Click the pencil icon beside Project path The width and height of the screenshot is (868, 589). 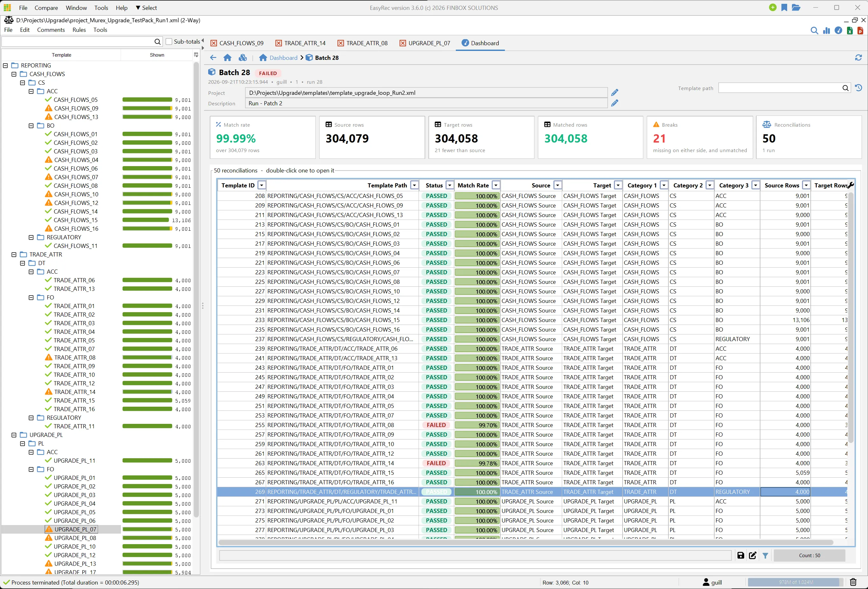point(615,93)
